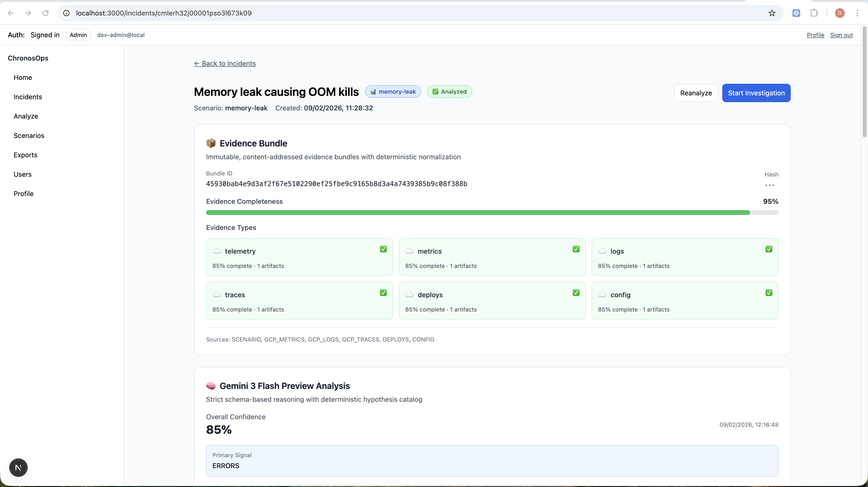This screenshot has width=868, height=487.
Task: Open the extensions puzzle icon
Action: tap(814, 13)
